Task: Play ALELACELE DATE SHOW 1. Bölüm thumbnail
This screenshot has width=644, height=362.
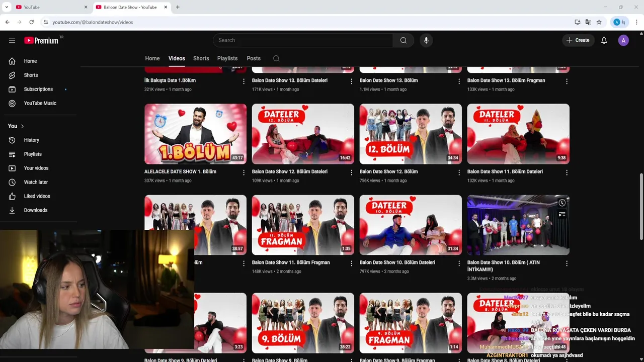Action: (195, 134)
